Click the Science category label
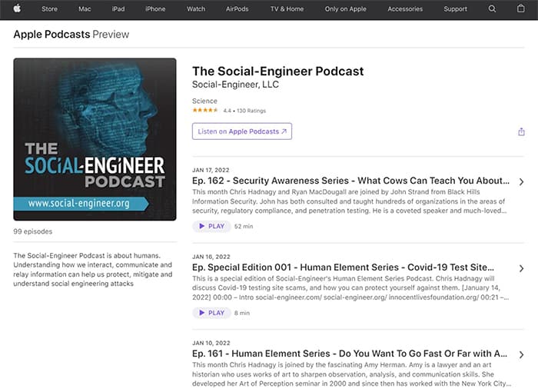 [x=204, y=101]
